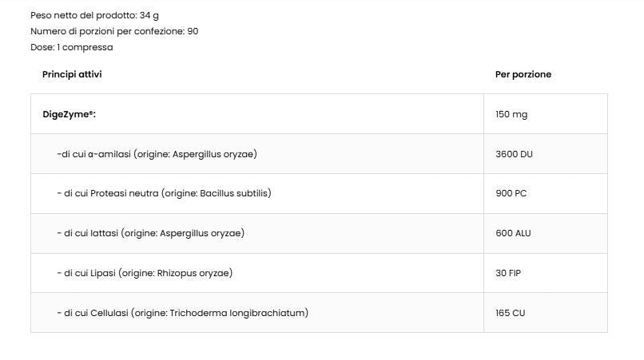The height and width of the screenshot is (360, 644).
Task: Click the Trichoderma longibrachiatum origin text
Action: [x=237, y=313]
